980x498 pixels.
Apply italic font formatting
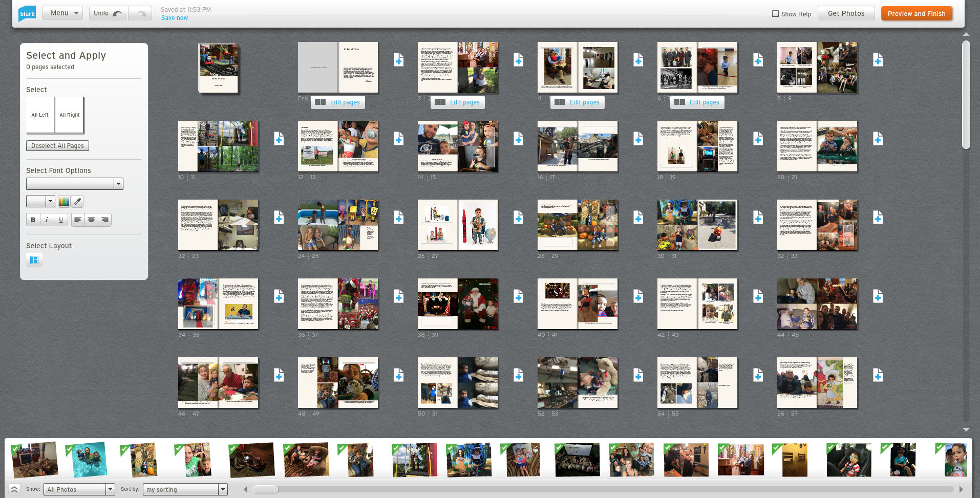pyautogui.click(x=47, y=220)
